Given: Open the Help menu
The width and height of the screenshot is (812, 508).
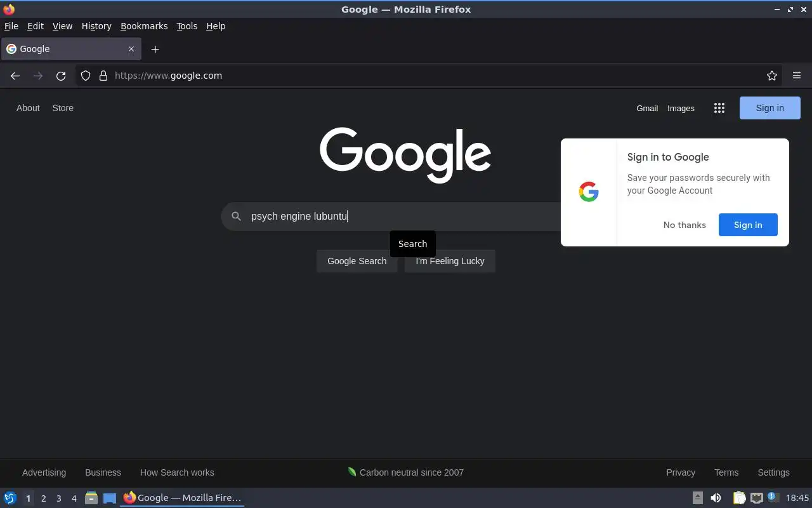Looking at the screenshot, I should pos(216,26).
